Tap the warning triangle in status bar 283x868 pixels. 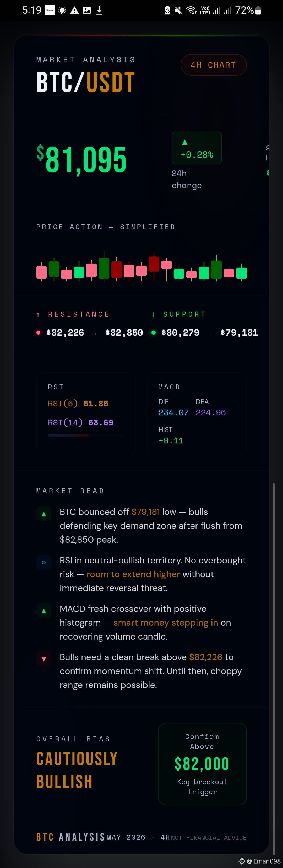click(x=74, y=10)
